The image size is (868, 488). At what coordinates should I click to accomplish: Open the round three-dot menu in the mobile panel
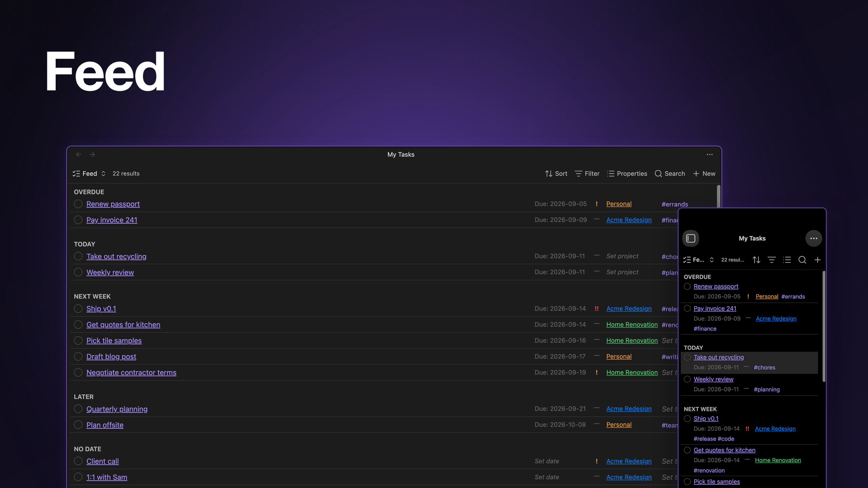(x=814, y=238)
